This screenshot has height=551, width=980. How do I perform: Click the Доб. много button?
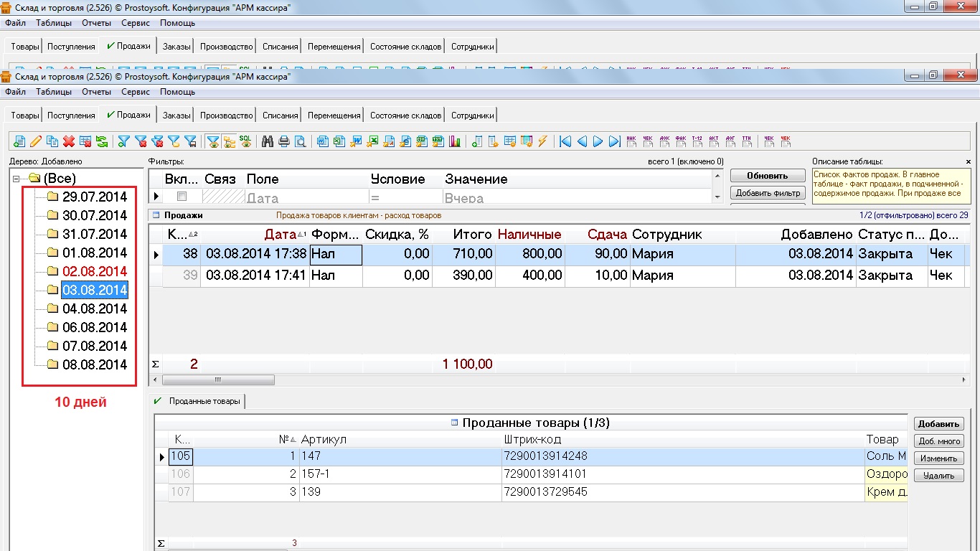pos(938,441)
